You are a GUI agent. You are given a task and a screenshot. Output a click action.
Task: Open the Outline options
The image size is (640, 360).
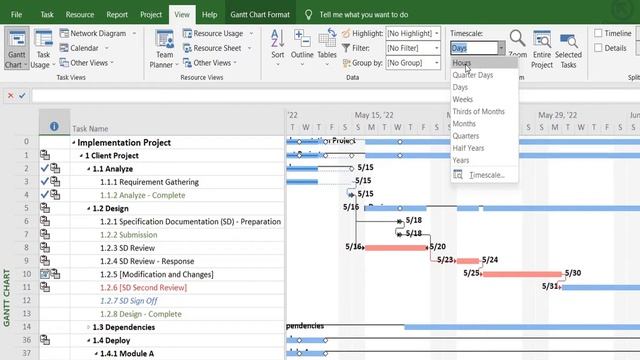click(x=302, y=48)
